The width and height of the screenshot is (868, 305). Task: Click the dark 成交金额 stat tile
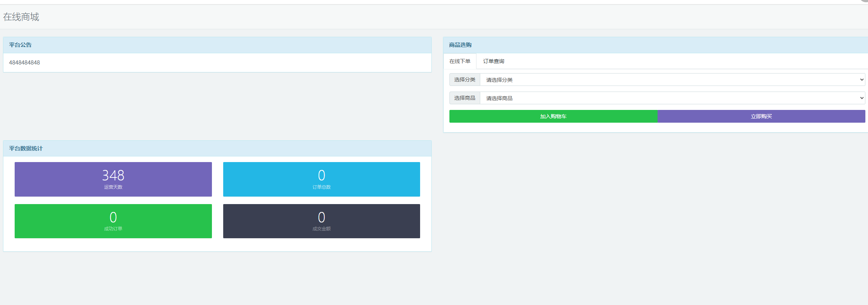point(321,221)
